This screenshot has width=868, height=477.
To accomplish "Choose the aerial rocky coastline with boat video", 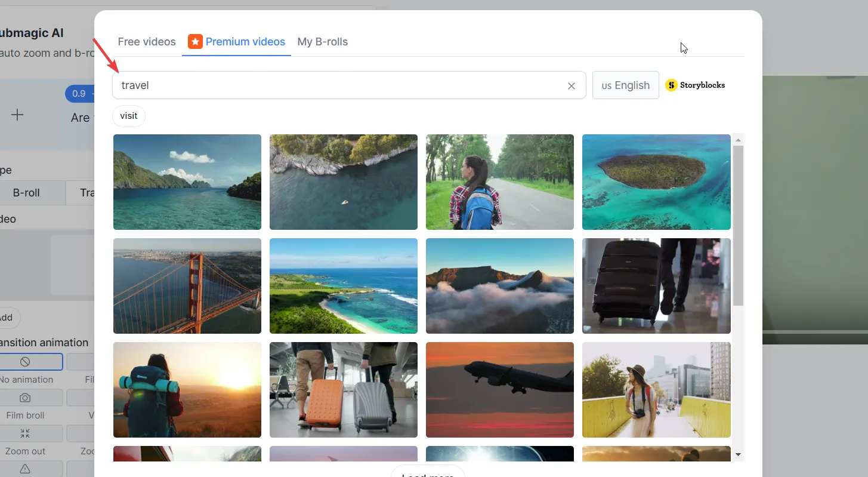I will 344,182.
